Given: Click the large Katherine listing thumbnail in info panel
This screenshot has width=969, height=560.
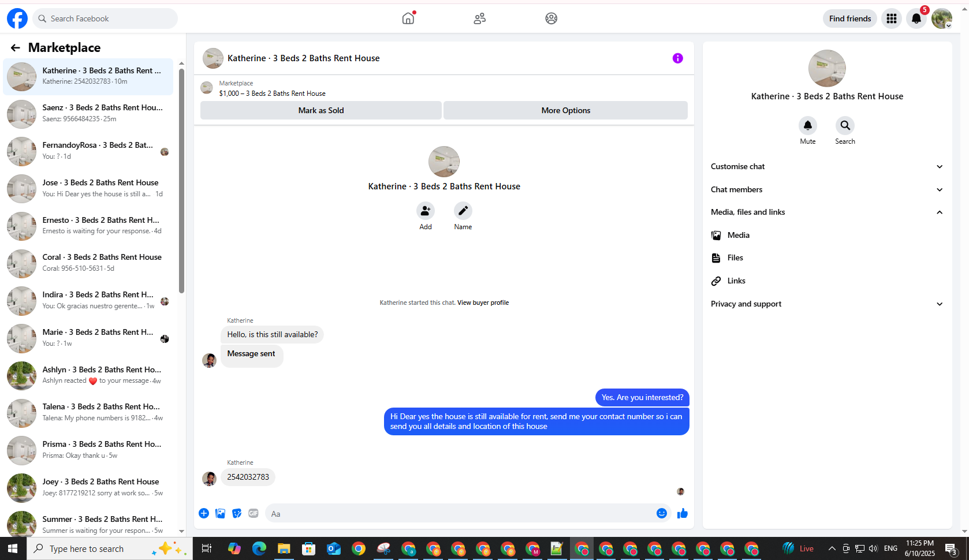Looking at the screenshot, I should (x=827, y=68).
